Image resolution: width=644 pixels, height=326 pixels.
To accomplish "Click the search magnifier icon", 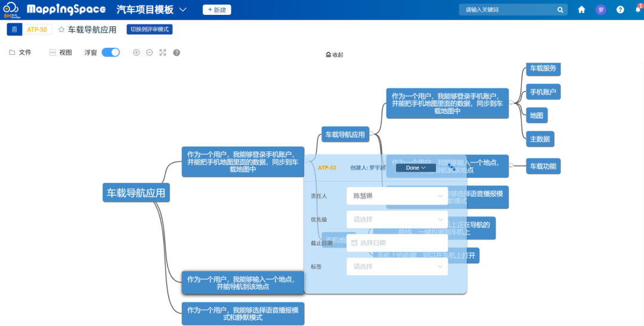I will coord(560,10).
